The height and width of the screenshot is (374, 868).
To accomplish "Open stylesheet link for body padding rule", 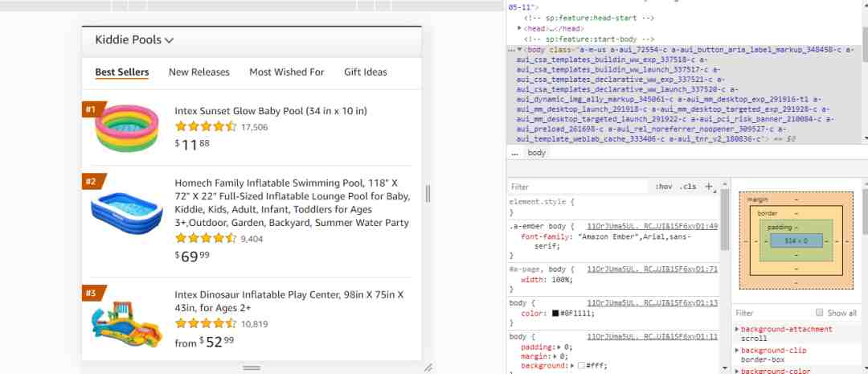I will pos(652,336).
